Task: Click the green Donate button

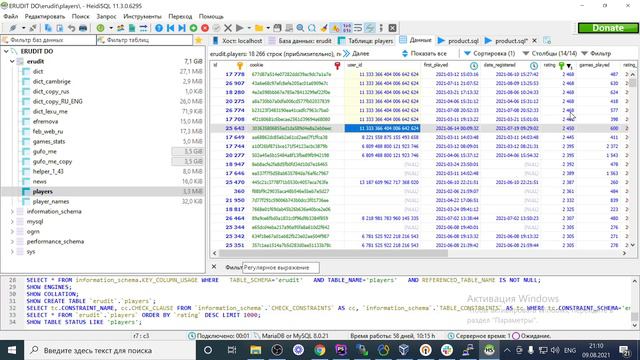Action: coord(608,28)
